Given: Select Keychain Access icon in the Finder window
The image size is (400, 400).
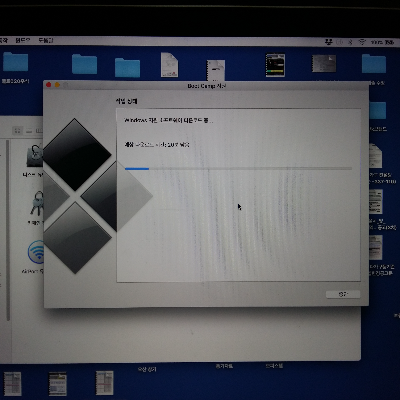Looking at the screenshot, I should [37, 203].
